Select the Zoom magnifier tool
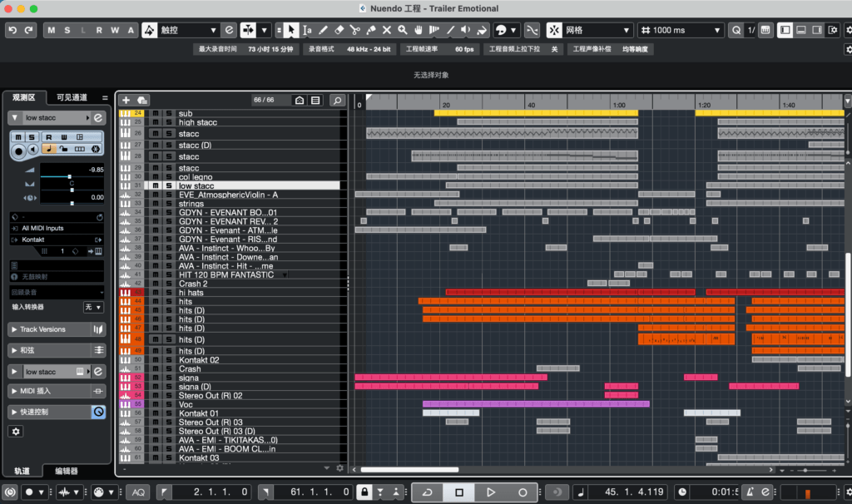Image resolution: width=852 pixels, height=504 pixels. tap(403, 31)
